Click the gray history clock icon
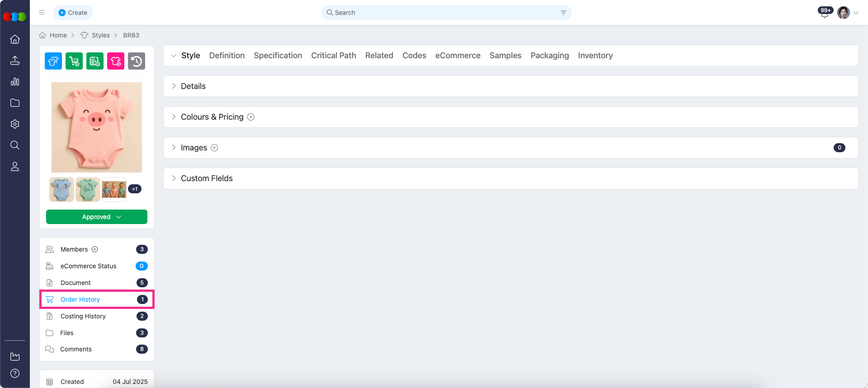Image resolution: width=868 pixels, height=388 pixels. click(137, 61)
